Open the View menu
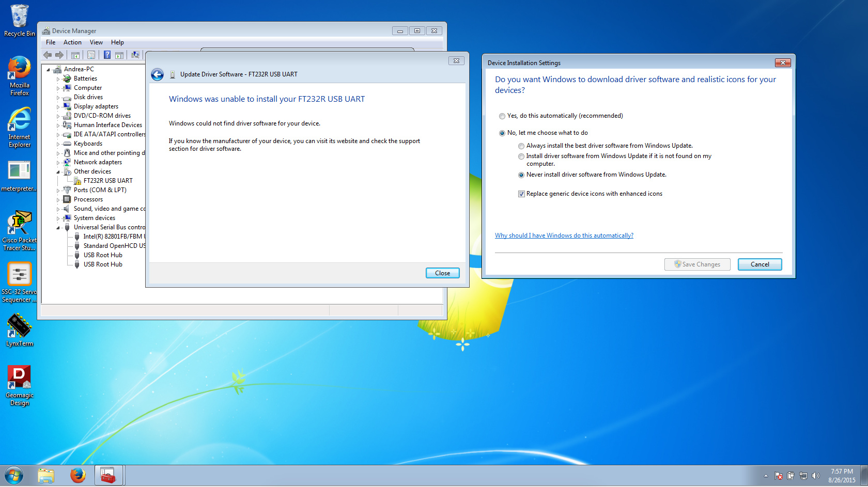This screenshot has height=487, width=868. (x=96, y=42)
